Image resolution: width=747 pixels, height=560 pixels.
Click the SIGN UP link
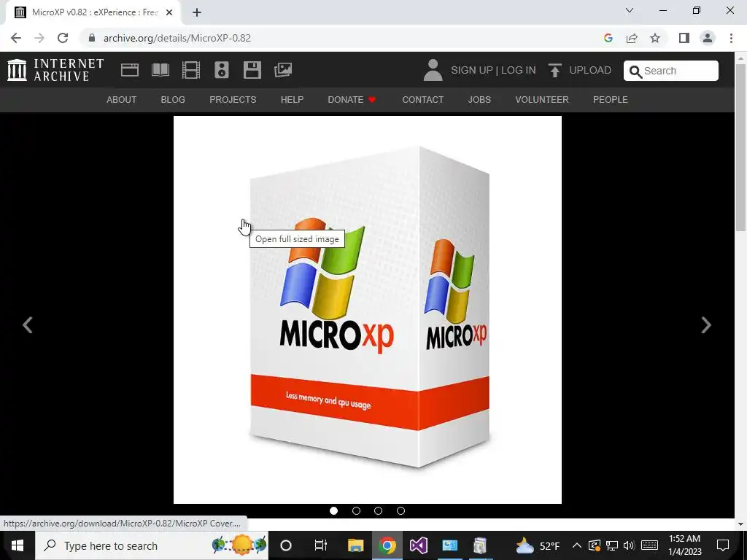coord(472,70)
